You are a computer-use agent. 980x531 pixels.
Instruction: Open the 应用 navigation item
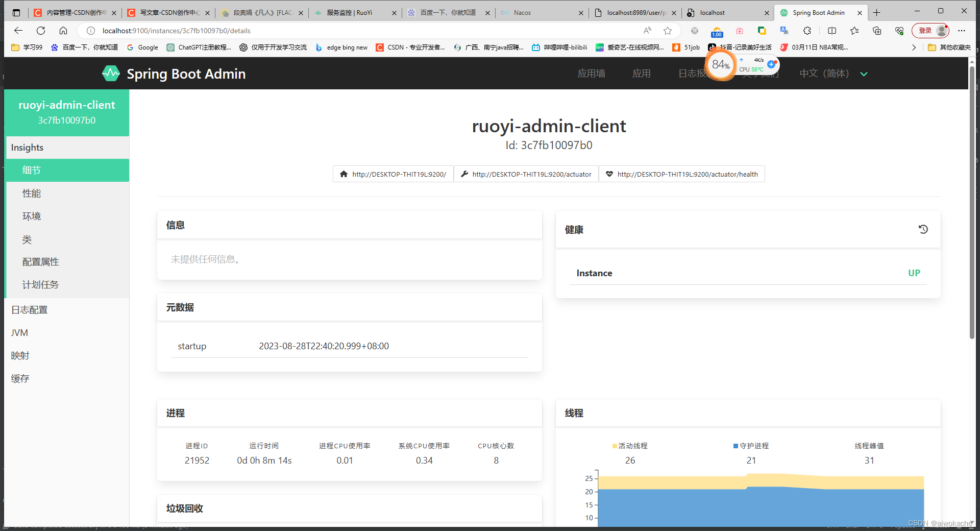click(641, 74)
